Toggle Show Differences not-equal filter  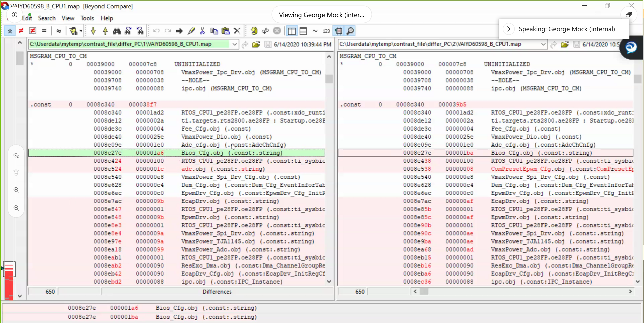21,31
